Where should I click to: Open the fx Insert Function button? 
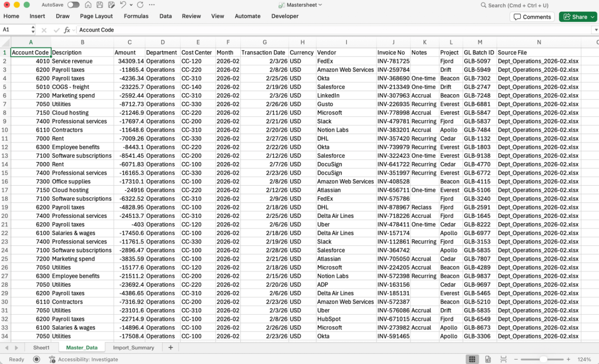[67, 30]
